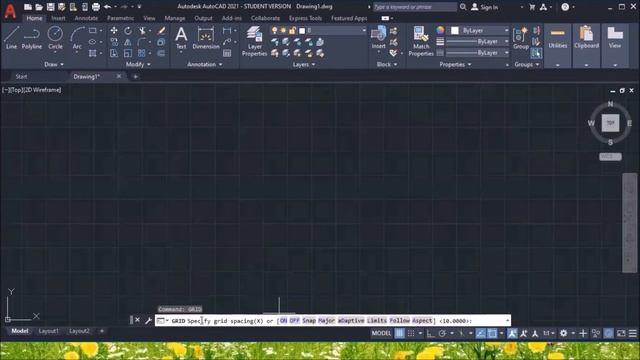Click Match Properties tool
Screen dimensions: 640x360
coord(421,41)
